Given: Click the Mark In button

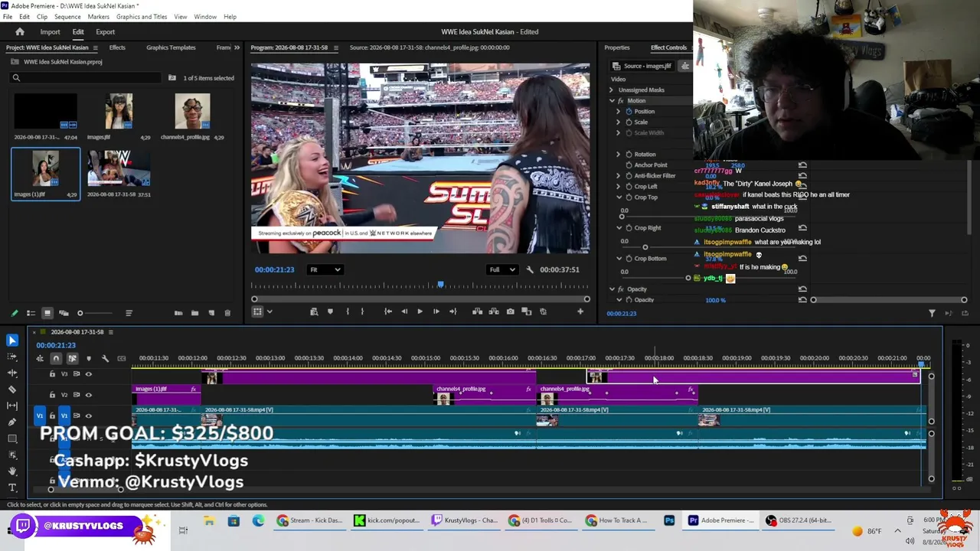Looking at the screenshot, I should pos(348,311).
